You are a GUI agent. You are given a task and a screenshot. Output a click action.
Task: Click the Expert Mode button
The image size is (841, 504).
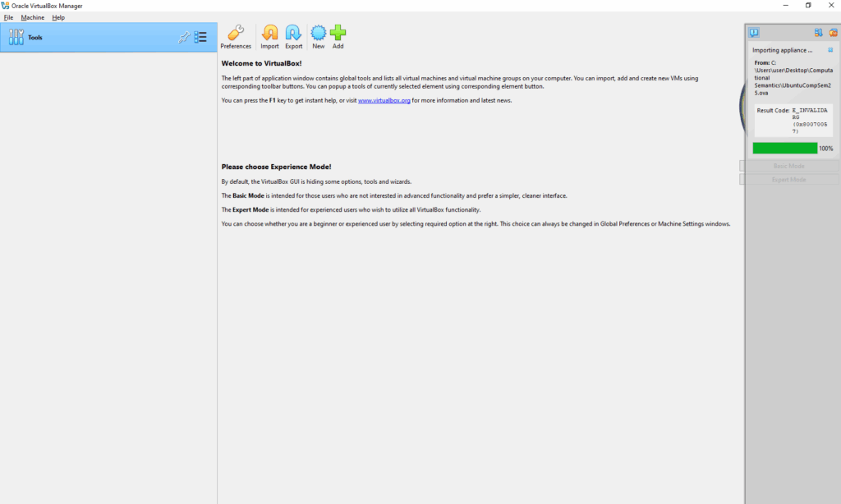(x=789, y=179)
